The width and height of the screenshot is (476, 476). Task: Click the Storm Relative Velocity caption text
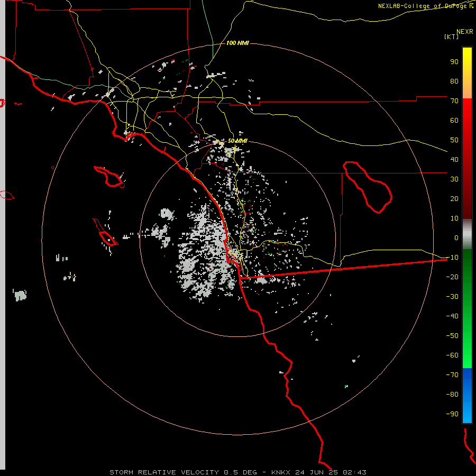tap(237, 472)
